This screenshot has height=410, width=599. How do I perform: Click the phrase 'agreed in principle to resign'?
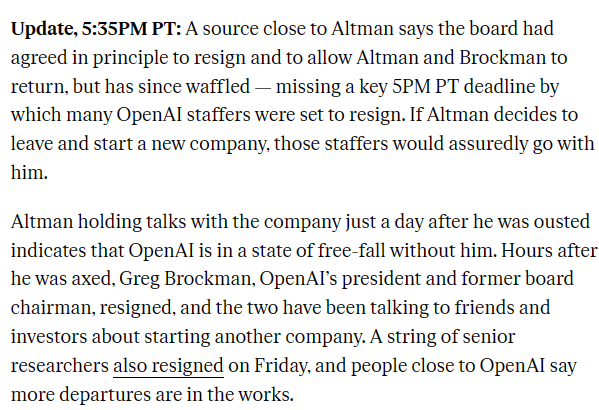pos(128,58)
